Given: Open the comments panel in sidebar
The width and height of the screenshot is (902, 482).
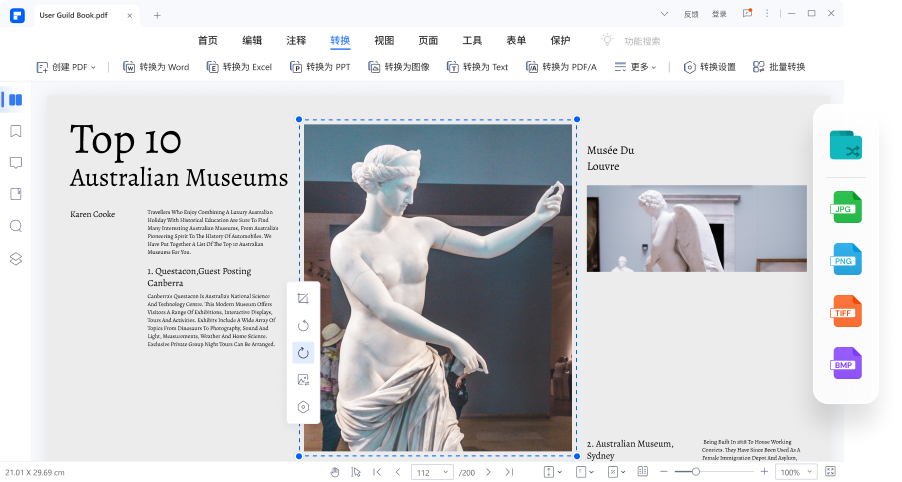Looking at the screenshot, I should [x=15, y=163].
